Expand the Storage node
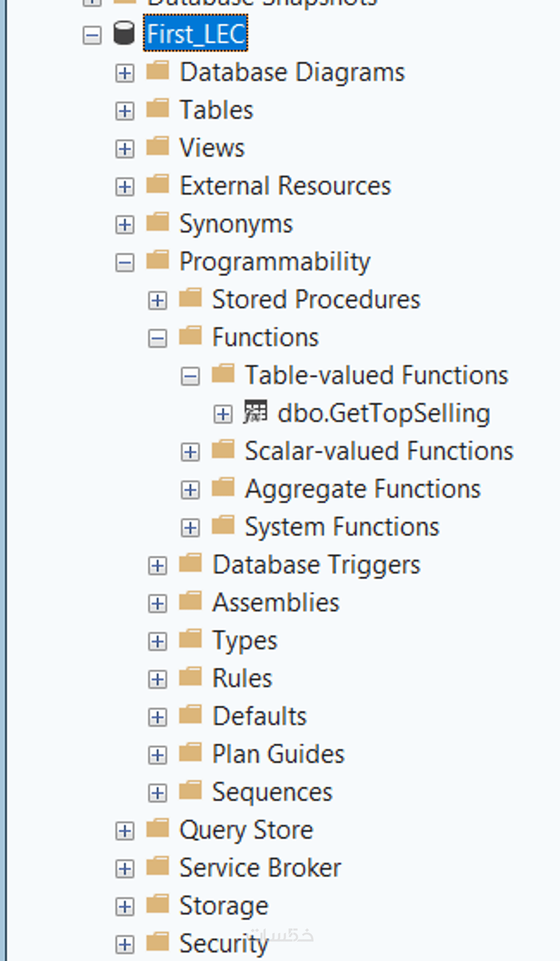560x961 pixels. [x=125, y=906]
